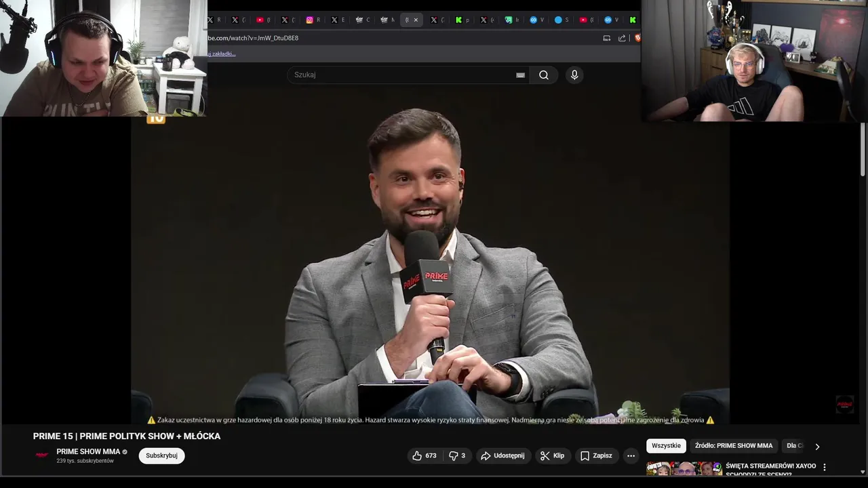Save video with Zapisz button
Image resolution: width=868 pixels, height=488 pixels.
[x=596, y=455]
